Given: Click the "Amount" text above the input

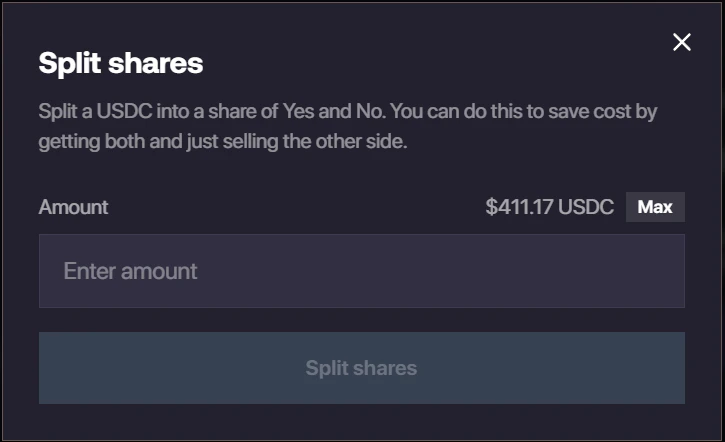Looking at the screenshot, I should click(73, 208).
